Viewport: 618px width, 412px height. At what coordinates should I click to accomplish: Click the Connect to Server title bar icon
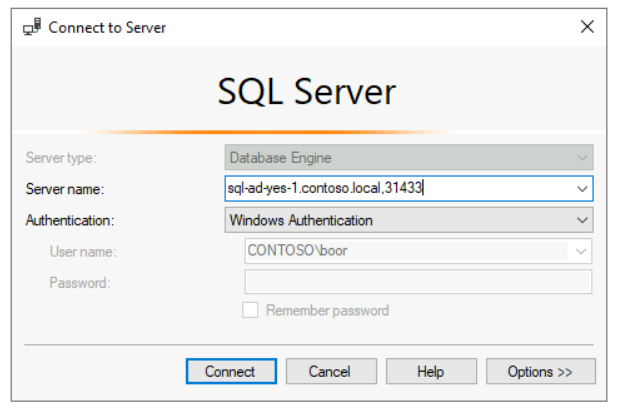click(32, 27)
